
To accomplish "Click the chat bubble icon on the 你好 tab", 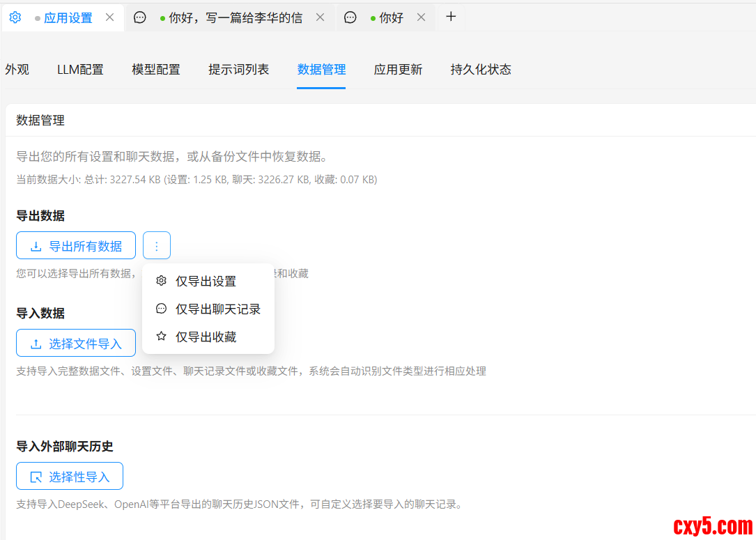I will coord(350,17).
